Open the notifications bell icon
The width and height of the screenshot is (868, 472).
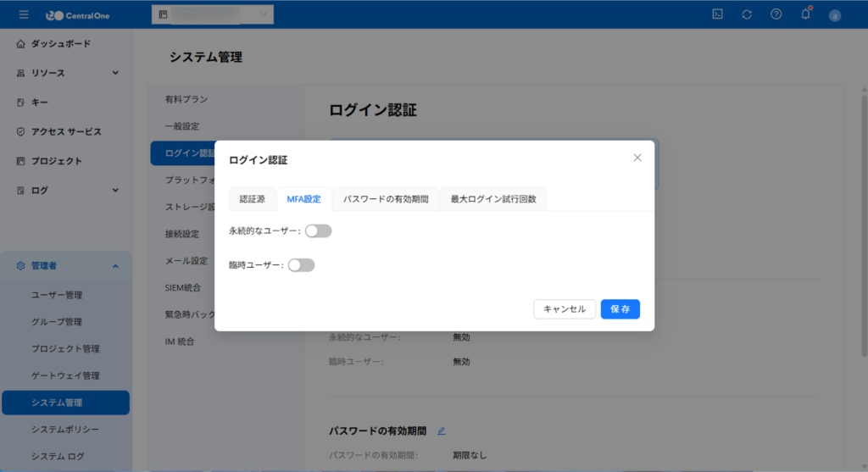805,14
